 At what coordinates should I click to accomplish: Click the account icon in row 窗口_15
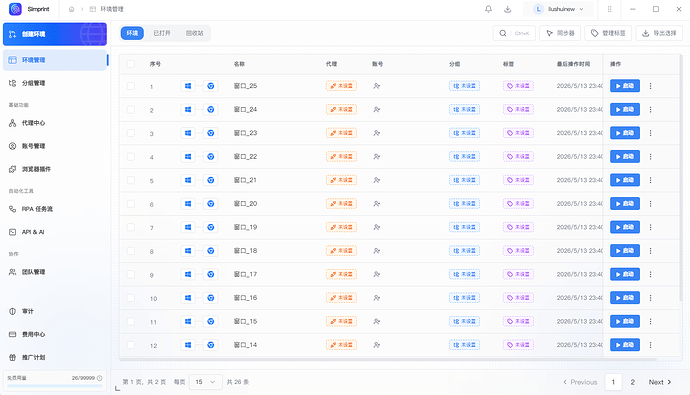[377, 322]
